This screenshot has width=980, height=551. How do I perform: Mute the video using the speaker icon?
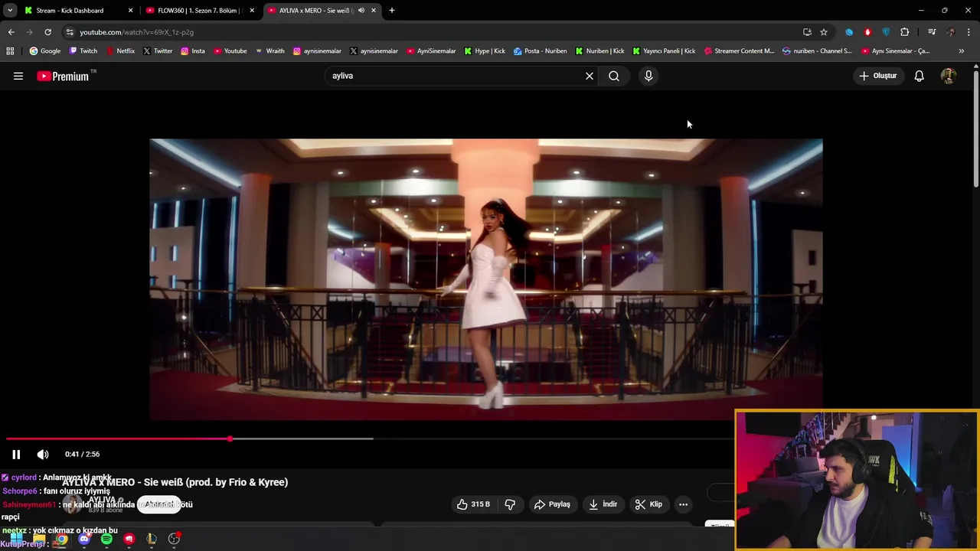[x=43, y=454]
